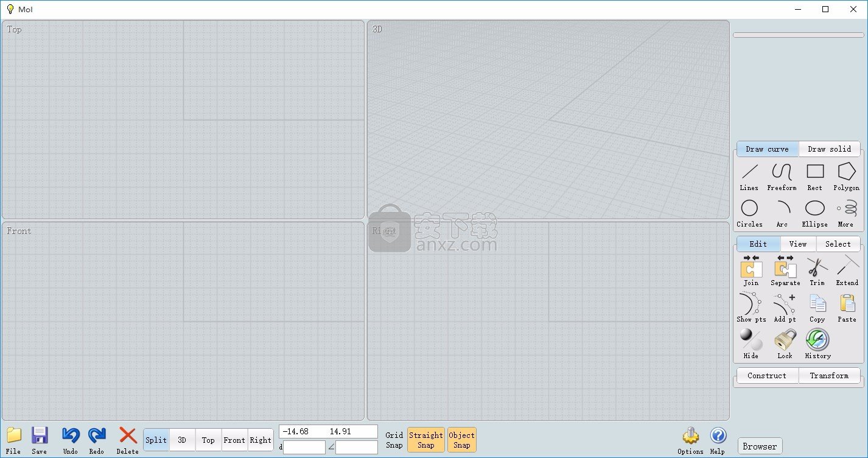
Task: Switch to Split viewport layout
Action: [156, 440]
